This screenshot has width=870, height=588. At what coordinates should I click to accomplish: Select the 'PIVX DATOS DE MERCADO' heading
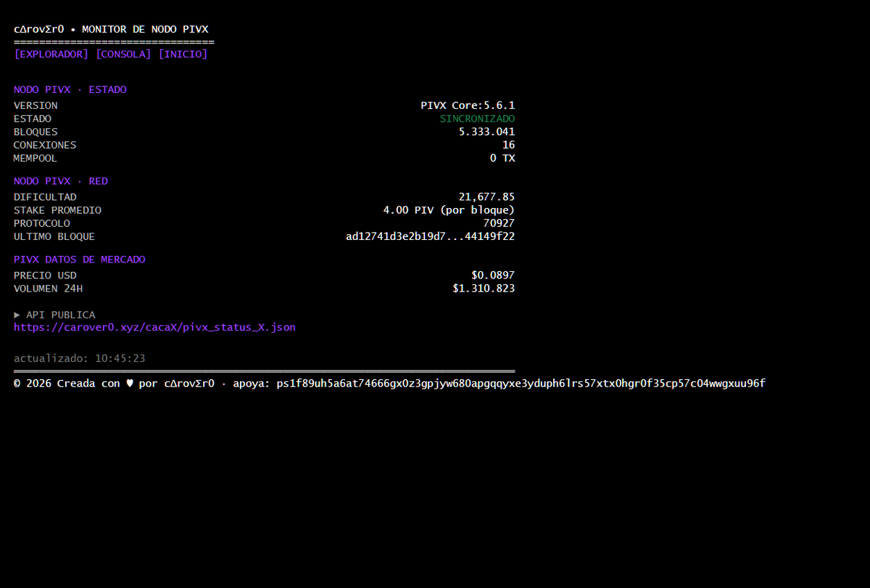(x=80, y=260)
